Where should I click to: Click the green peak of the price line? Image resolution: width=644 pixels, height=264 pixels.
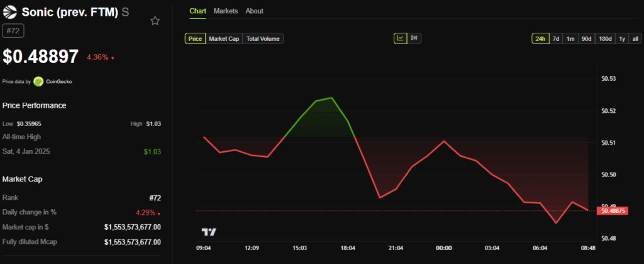pos(331,98)
